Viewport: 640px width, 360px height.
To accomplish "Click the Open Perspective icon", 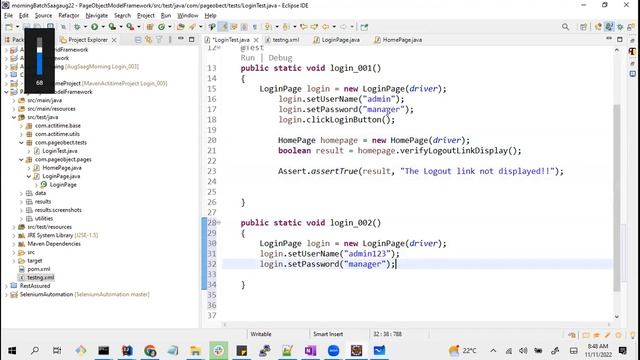I will [x=583, y=27].
